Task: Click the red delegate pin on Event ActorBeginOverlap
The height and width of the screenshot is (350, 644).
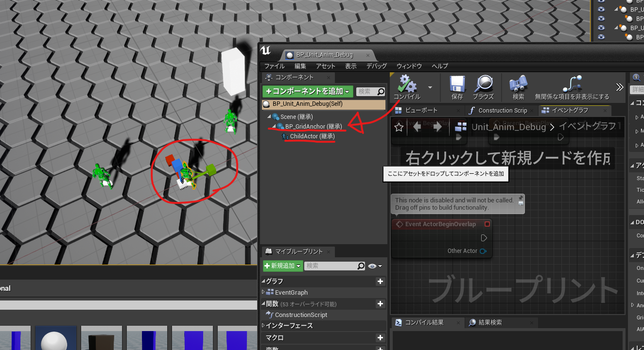Action: [x=487, y=224]
